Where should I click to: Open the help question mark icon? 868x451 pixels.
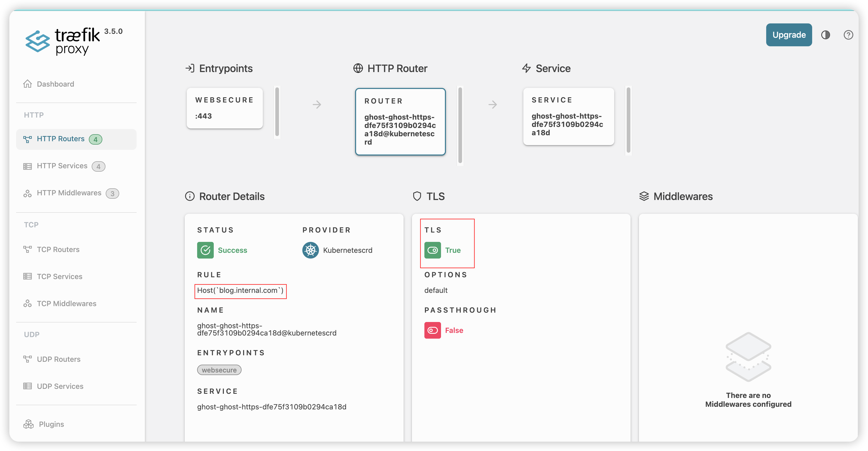(x=848, y=35)
